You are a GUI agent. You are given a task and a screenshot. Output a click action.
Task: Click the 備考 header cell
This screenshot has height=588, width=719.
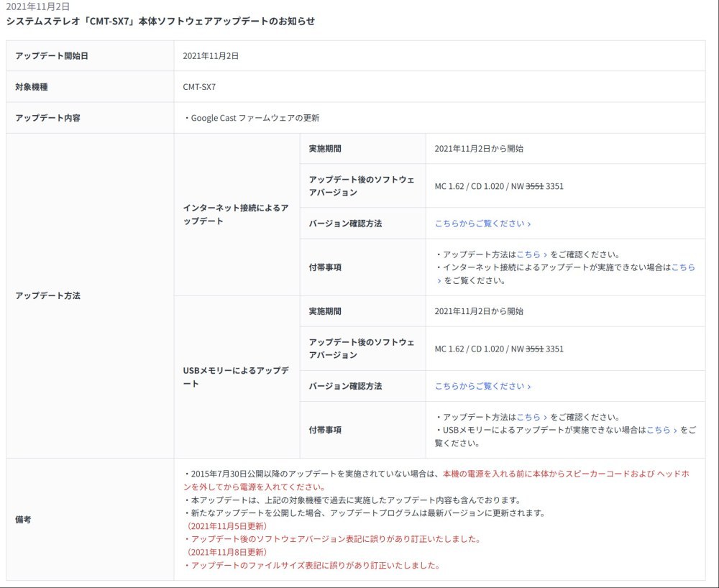click(x=90, y=519)
